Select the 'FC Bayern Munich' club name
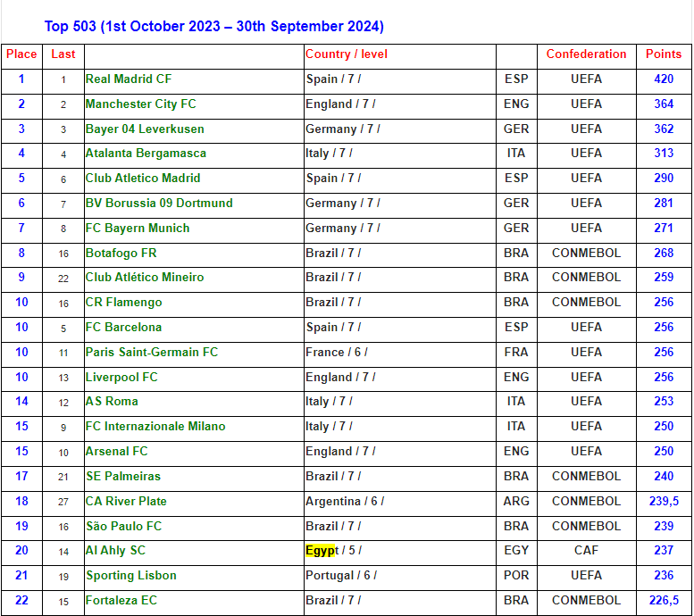The image size is (694, 616). tap(138, 229)
